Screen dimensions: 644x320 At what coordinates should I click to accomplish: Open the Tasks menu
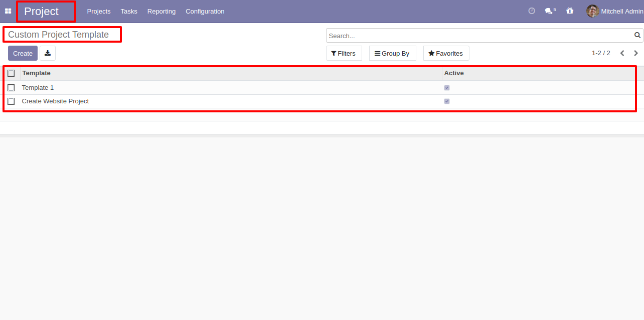(x=129, y=11)
